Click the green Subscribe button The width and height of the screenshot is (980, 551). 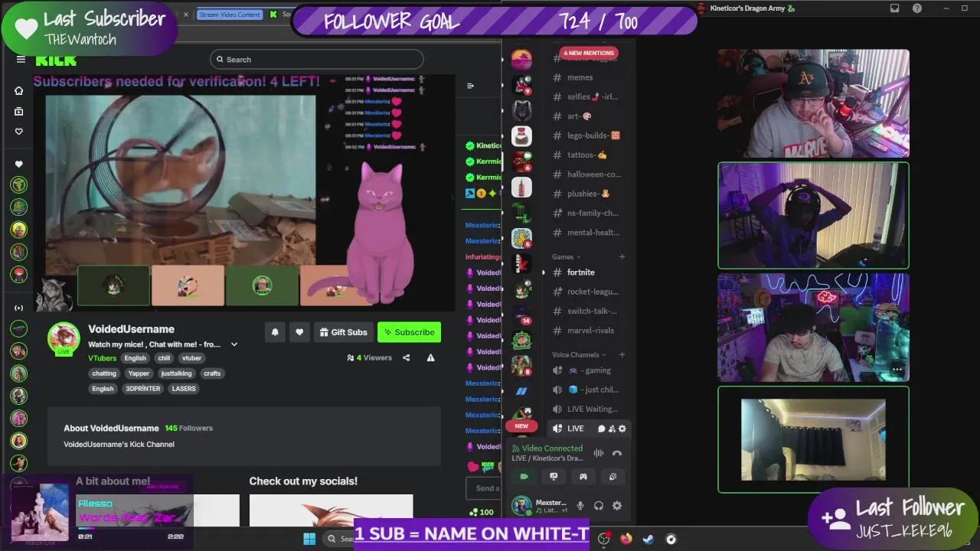tap(409, 332)
